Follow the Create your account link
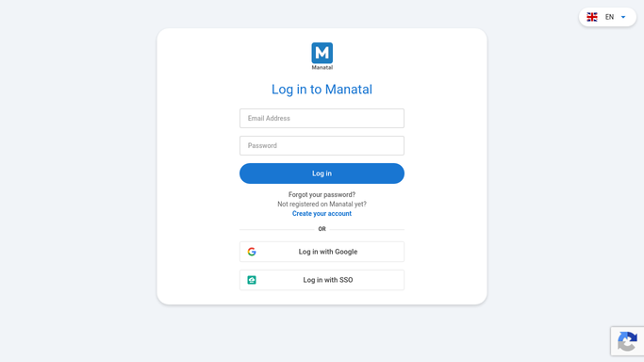The image size is (644, 362). (322, 213)
